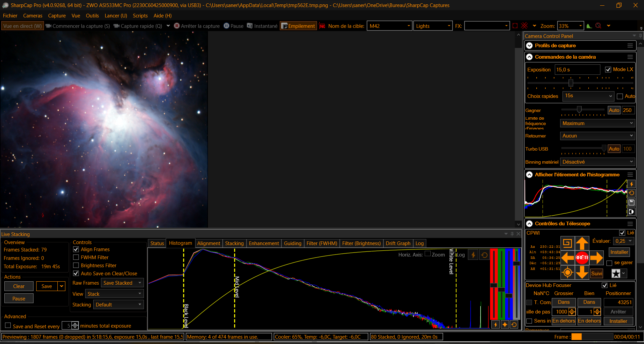Open the Profils de capture panel menu icon
The height and width of the screenshot is (344, 644).
630,46
